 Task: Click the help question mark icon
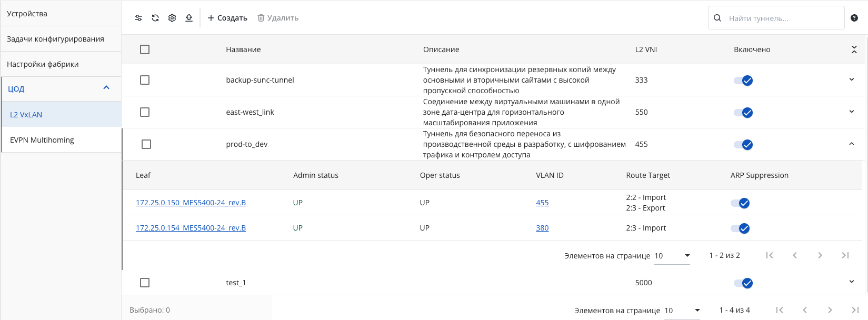point(854,18)
